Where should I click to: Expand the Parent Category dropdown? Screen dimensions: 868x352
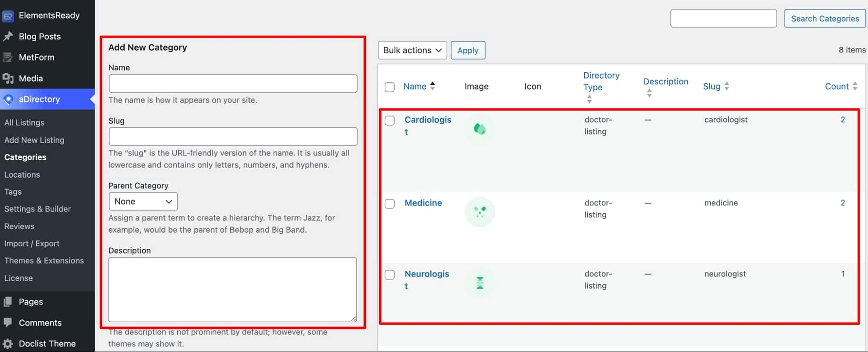[x=143, y=202]
